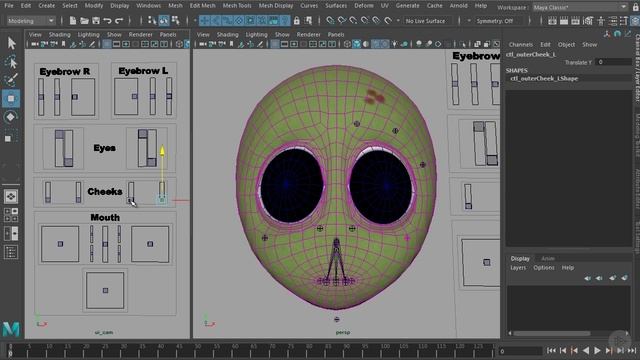Choose the Rotate tool in toolbox
Screen dimensions: 640x360
click(11, 117)
